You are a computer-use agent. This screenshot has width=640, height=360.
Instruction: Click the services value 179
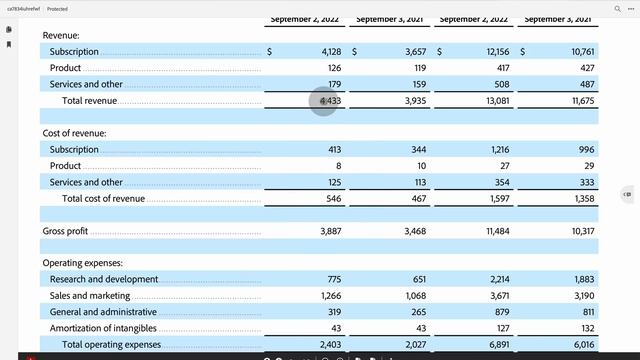pos(335,84)
